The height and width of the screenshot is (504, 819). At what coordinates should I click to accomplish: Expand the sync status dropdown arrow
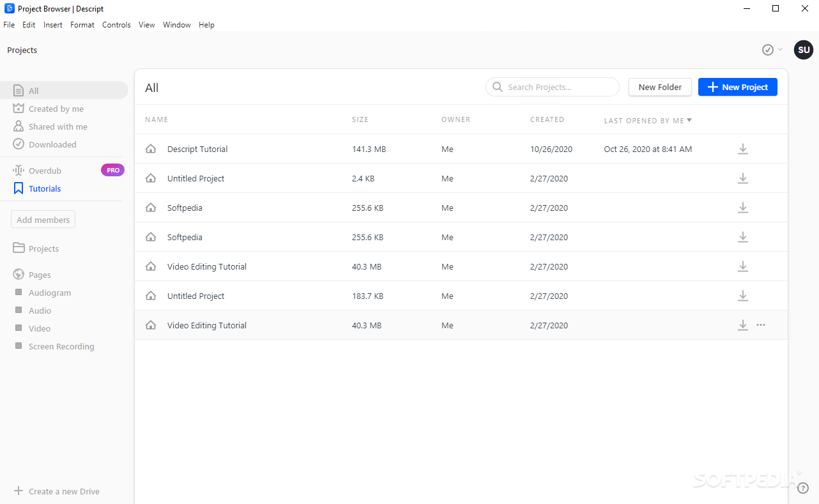tap(780, 49)
